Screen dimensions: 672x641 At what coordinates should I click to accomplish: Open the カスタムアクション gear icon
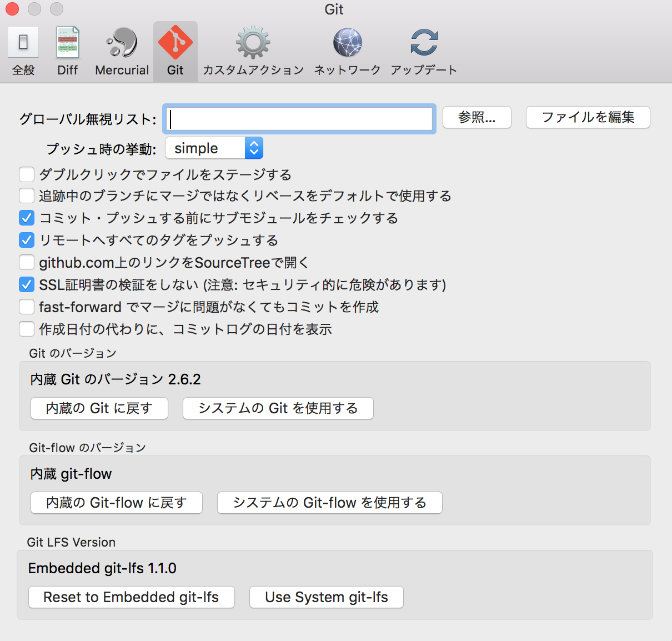pyautogui.click(x=253, y=42)
